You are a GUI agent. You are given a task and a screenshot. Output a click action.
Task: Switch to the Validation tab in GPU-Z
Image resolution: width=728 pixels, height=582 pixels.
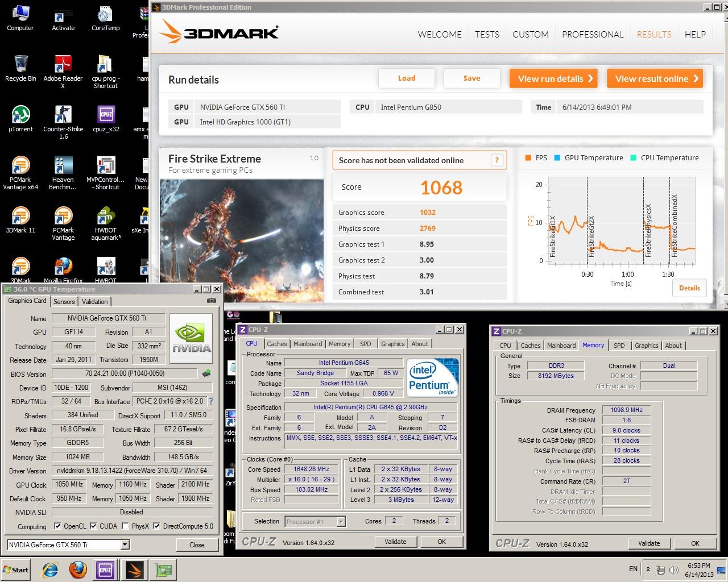[x=94, y=302]
